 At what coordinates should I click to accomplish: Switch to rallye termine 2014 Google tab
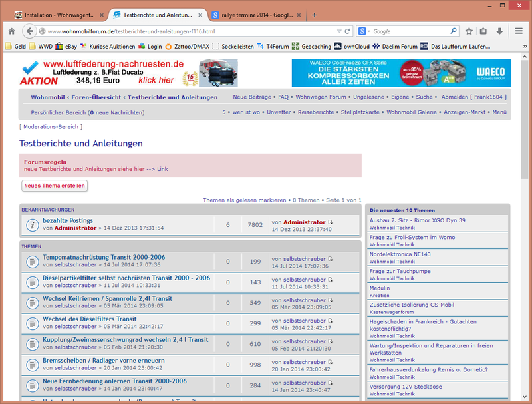[257, 15]
